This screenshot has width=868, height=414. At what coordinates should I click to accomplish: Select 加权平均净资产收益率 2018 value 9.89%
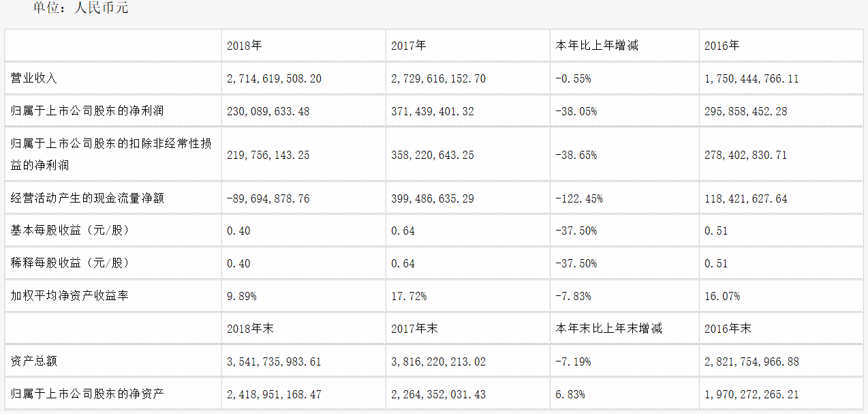point(242,296)
